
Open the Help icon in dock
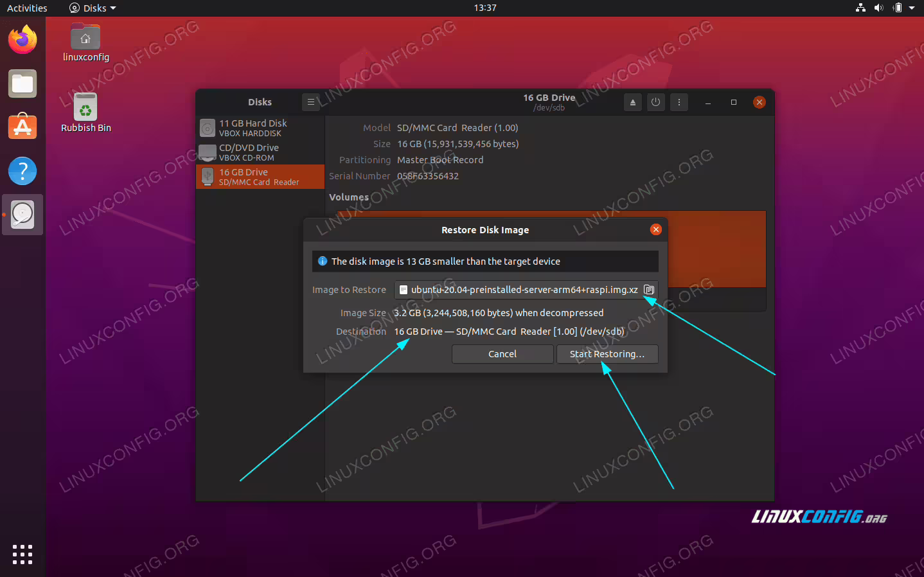point(22,171)
